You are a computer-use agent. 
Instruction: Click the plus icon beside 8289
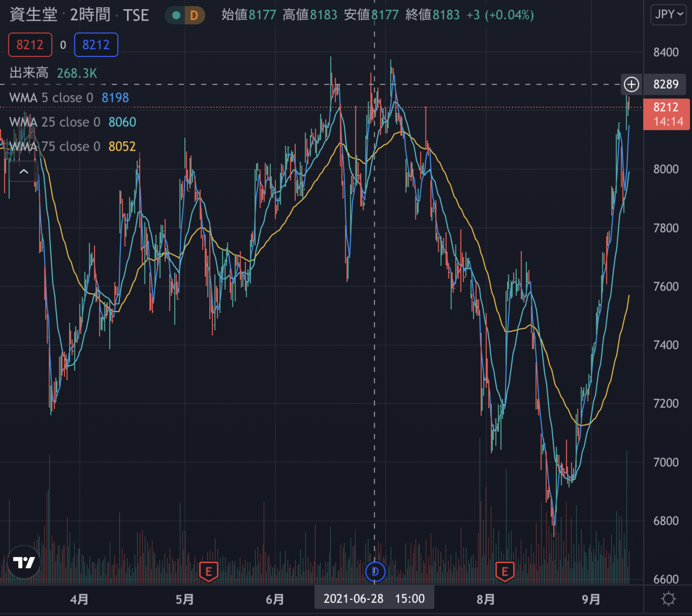tap(631, 84)
